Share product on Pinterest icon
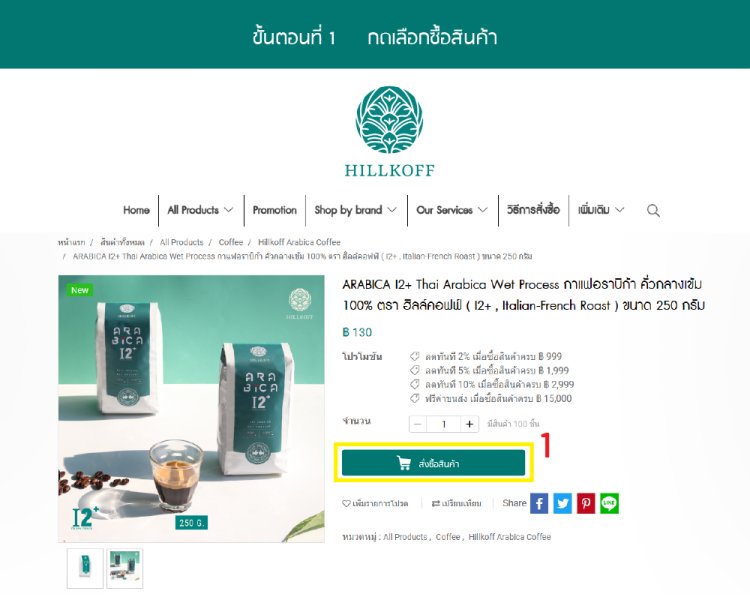The width and height of the screenshot is (750, 600). [586, 503]
